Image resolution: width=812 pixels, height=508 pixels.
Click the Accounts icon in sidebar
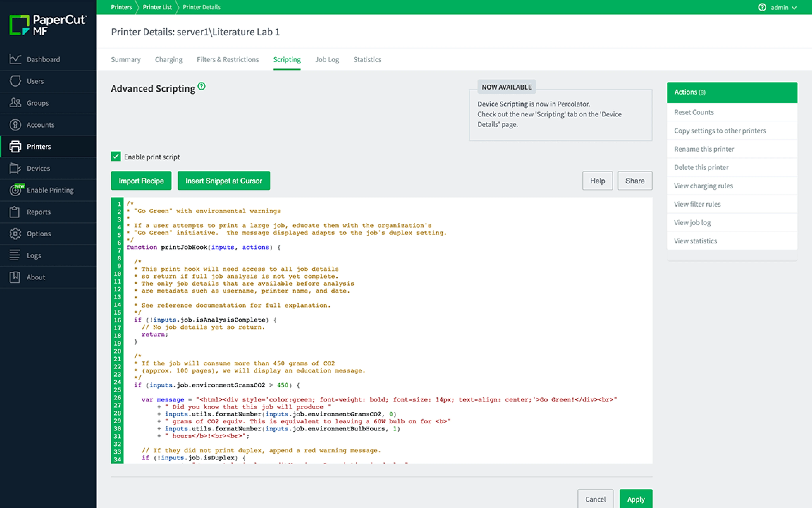click(15, 125)
